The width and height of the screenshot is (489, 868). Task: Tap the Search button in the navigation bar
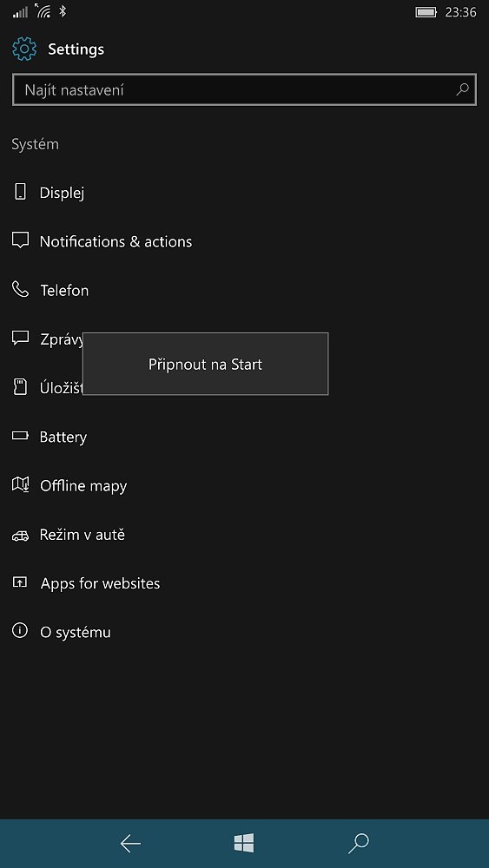point(358,844)
